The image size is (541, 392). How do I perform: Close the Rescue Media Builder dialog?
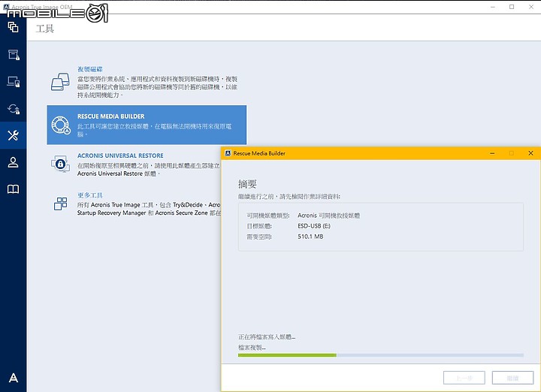click(530, 153)
